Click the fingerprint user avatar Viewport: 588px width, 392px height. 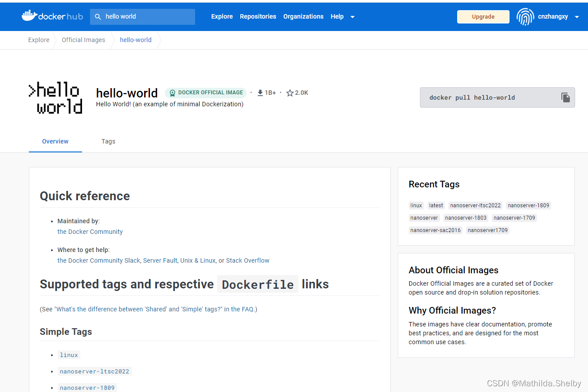tap(525, 17)
